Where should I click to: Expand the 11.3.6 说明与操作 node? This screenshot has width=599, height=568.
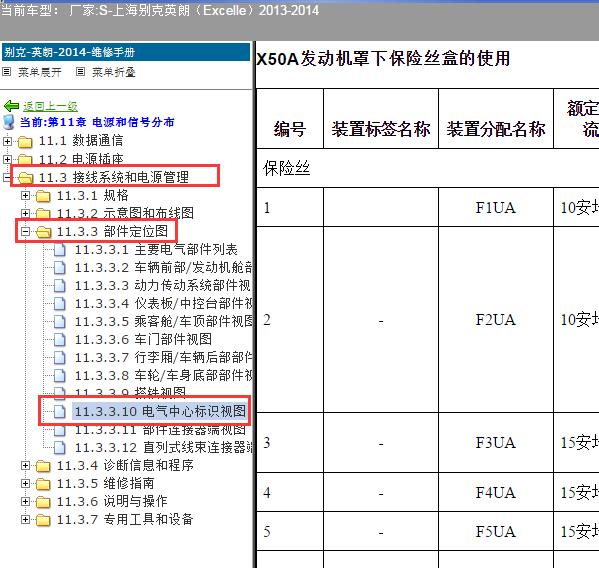25,501
